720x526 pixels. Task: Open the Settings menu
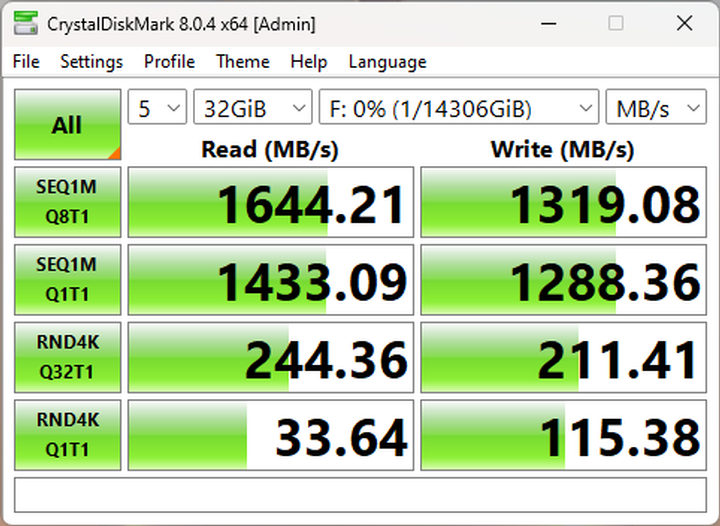[91, 62]
